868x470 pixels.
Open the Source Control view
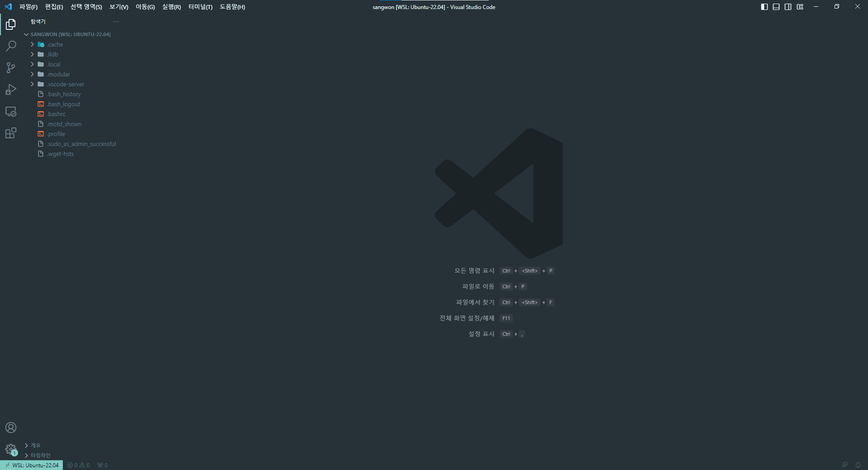[11, 68]
